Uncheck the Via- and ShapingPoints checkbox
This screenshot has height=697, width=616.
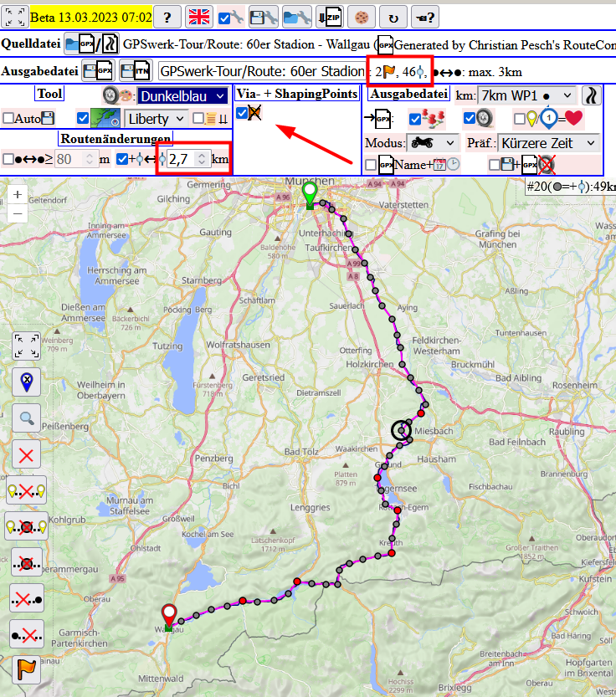pyautogui.click(x=242, y=113)
